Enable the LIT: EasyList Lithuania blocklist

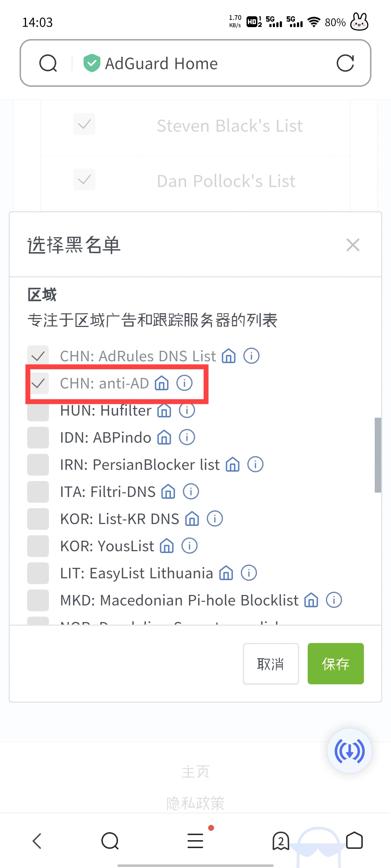[38, 573]
